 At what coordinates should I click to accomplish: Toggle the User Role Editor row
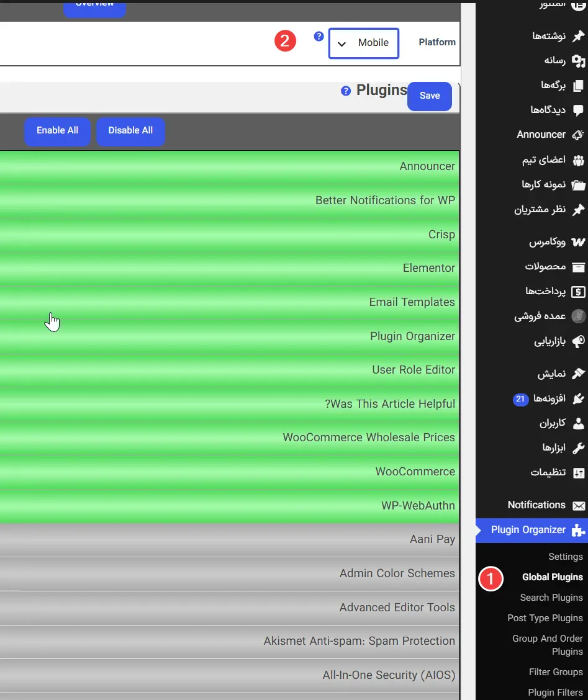point(229,370)
